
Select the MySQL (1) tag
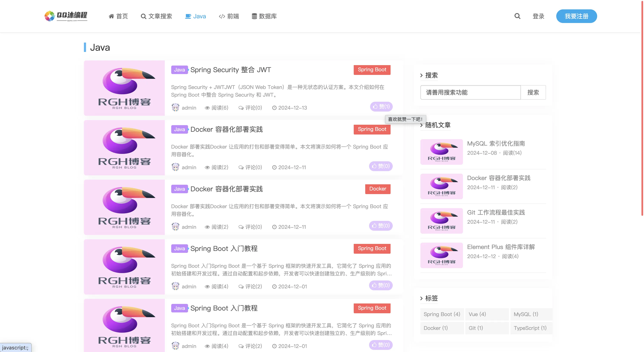point(531,314)
